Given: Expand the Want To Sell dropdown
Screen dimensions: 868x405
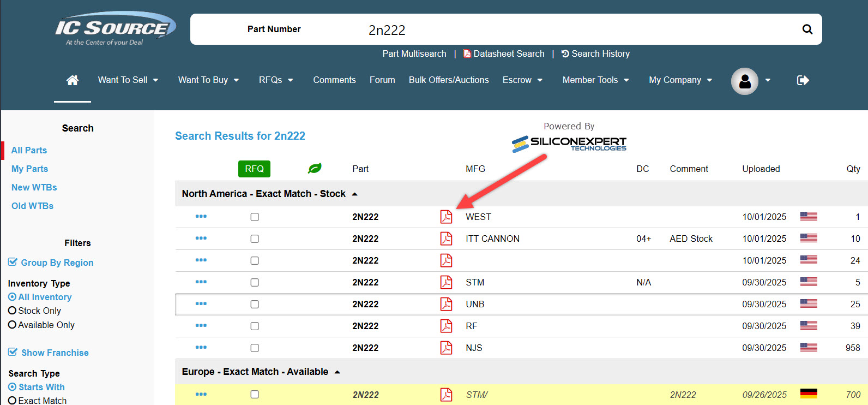Looking at the screenshot, I should coord(128,80).
